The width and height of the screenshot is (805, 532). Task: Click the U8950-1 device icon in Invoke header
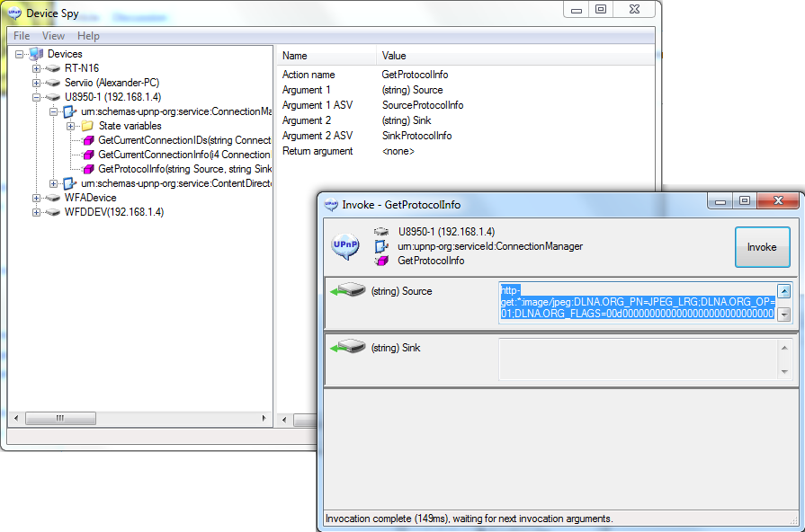pyautogui.click(x=382, y=231)
